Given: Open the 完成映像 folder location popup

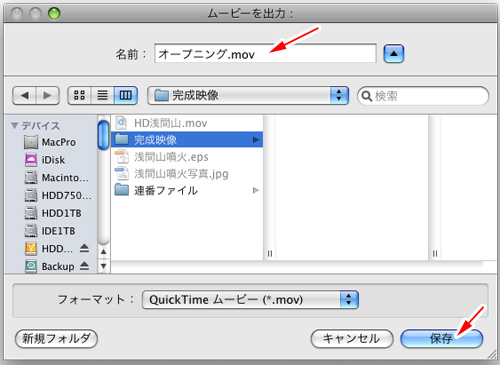Looking at the screenshot, I should coord(248,96).
